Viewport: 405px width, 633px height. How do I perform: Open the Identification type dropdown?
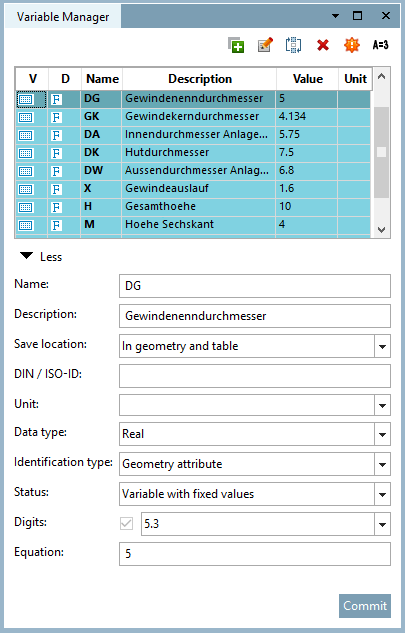382,464
